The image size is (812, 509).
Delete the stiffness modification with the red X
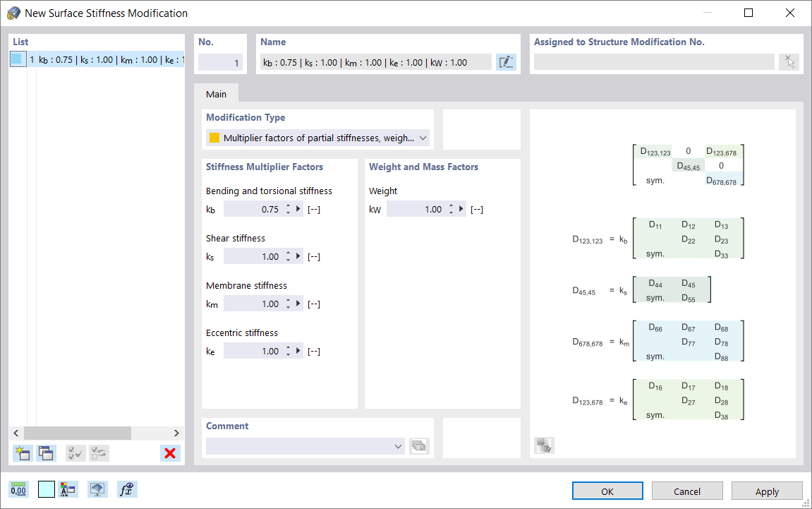tap(169, 453)
